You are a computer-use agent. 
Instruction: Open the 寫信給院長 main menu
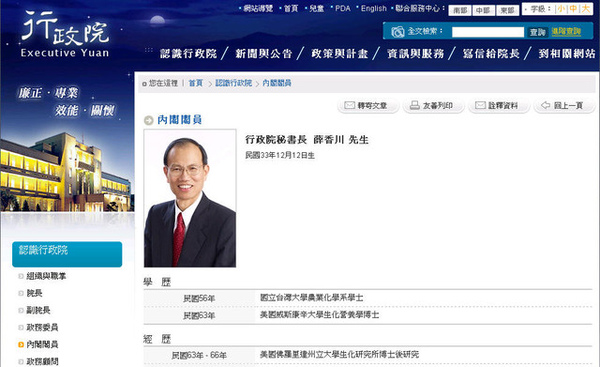pos(491,54)
